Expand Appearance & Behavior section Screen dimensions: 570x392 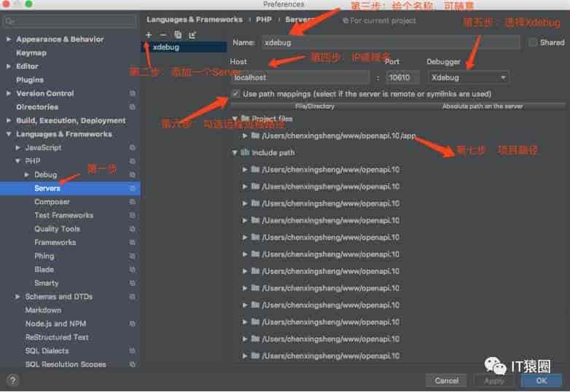tap(8, 39)
